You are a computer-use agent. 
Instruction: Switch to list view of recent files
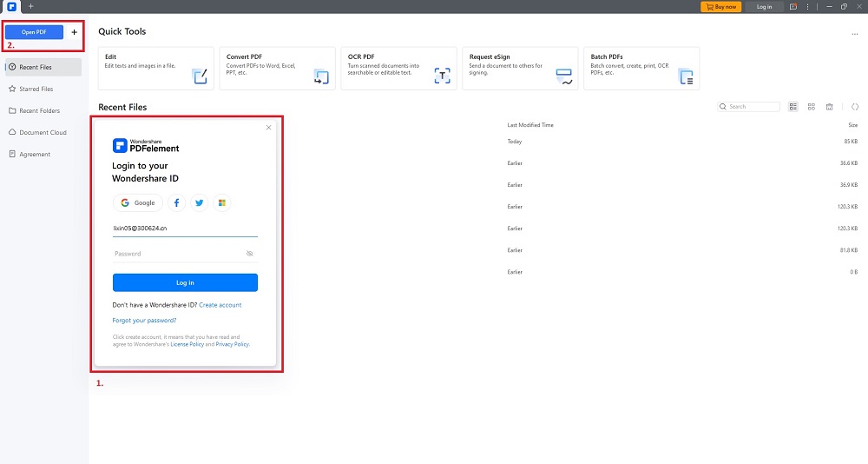tap(793, 106)
